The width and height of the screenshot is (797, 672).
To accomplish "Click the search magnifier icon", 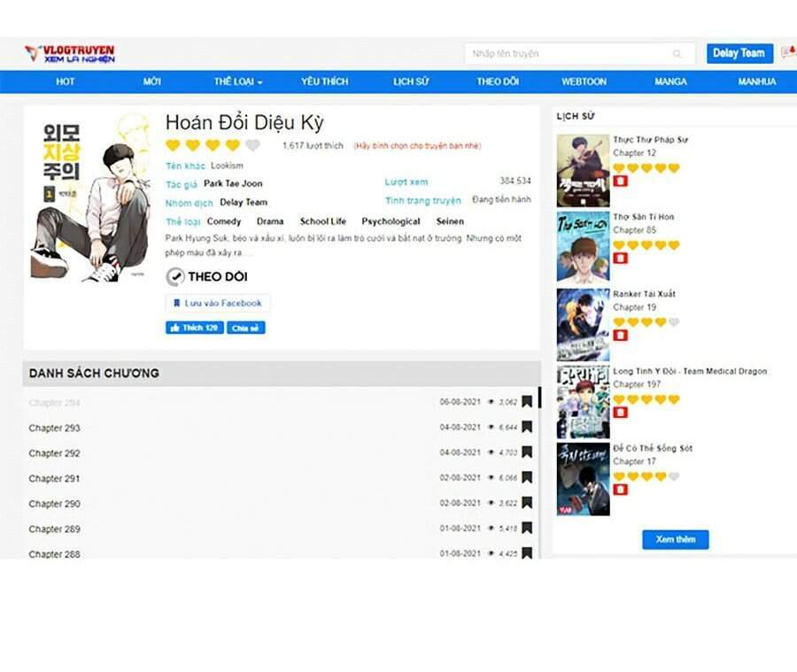I will tap(677, 53).
